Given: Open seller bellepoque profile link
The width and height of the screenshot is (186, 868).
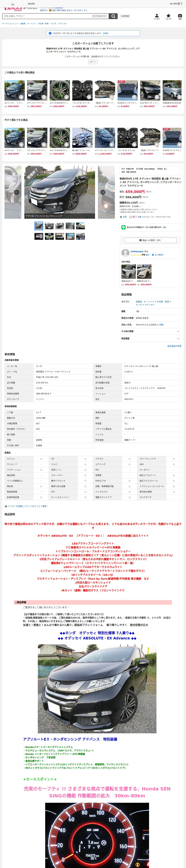Looking at the screenshot, I should point(137,251).
